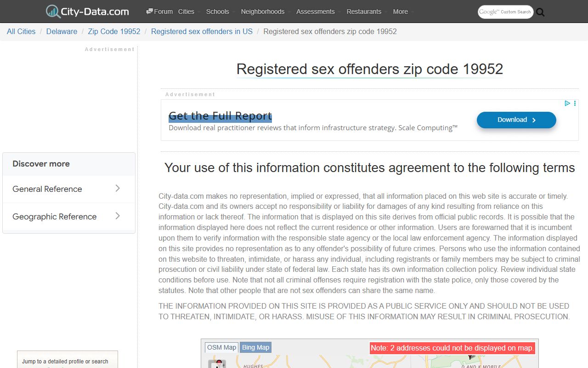Open the Cities menu
The height and width of the screenshot is (368, 588).
point(186,11)
